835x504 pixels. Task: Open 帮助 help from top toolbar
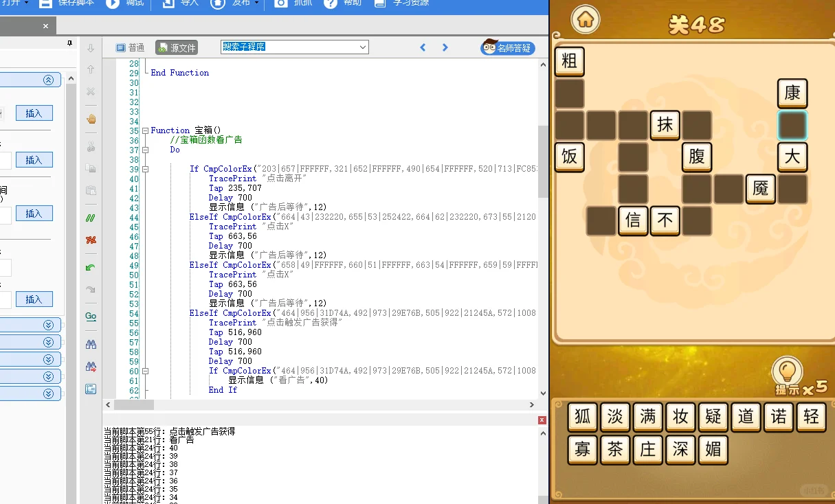coord(331,3)
